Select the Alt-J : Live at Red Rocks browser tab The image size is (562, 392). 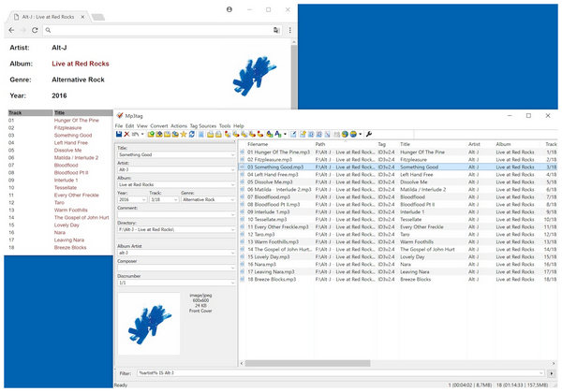(48, 17)
